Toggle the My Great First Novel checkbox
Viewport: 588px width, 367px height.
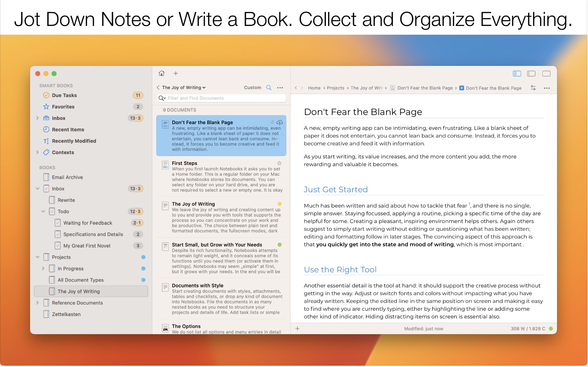coord(58,246)
